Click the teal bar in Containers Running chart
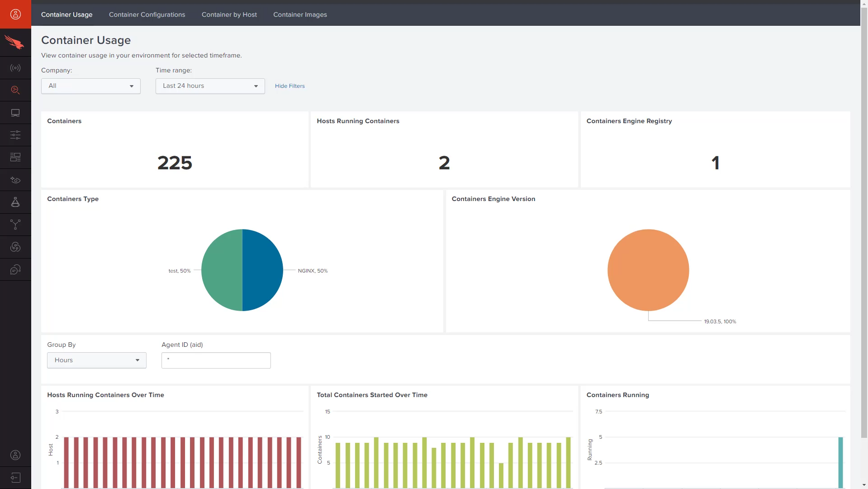Viewport: 868px width, 489px height. click(840, 463)
